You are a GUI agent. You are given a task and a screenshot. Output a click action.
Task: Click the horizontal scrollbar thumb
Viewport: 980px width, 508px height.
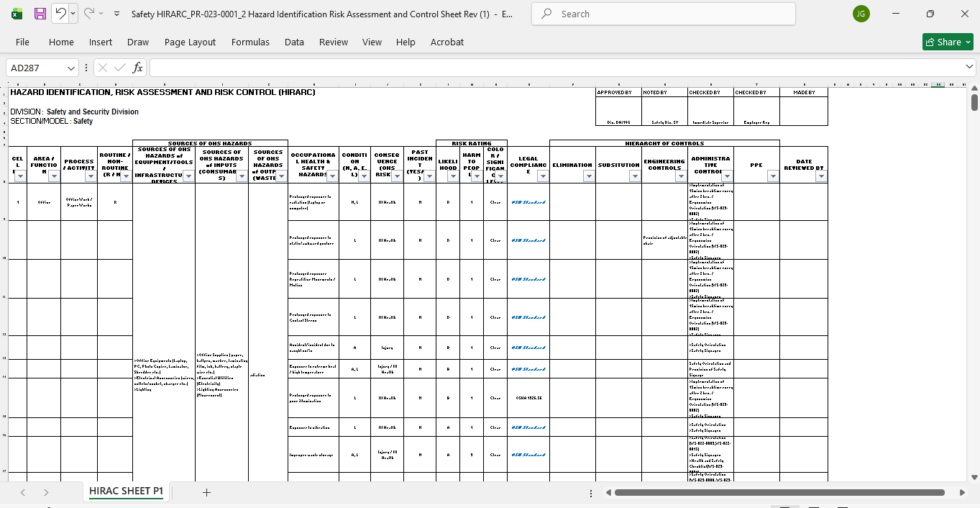point(779,493)
